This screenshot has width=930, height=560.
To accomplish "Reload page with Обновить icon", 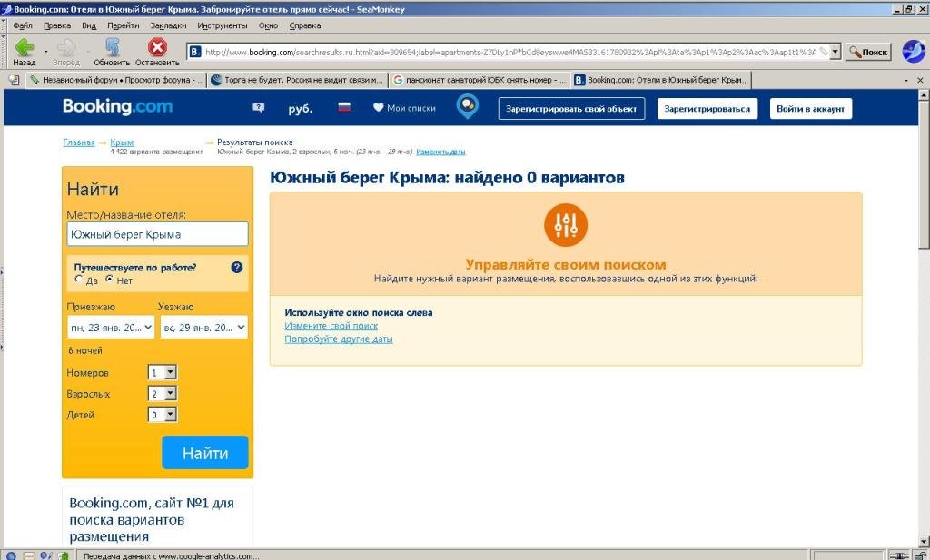I will click(112, 52).
